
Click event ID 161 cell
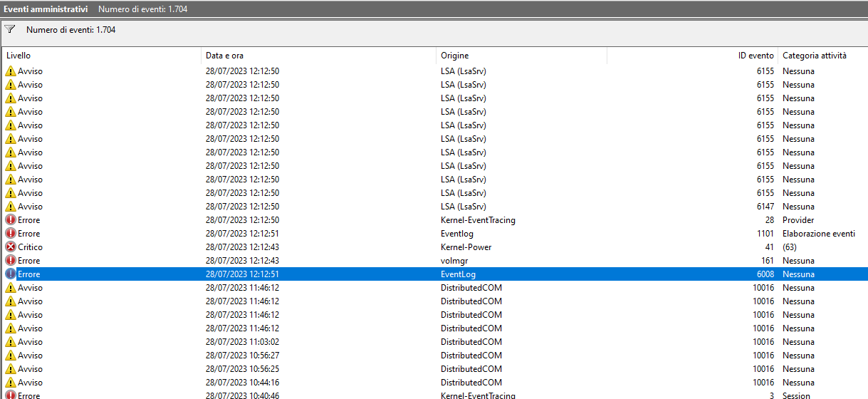click(x=768, y=261)
